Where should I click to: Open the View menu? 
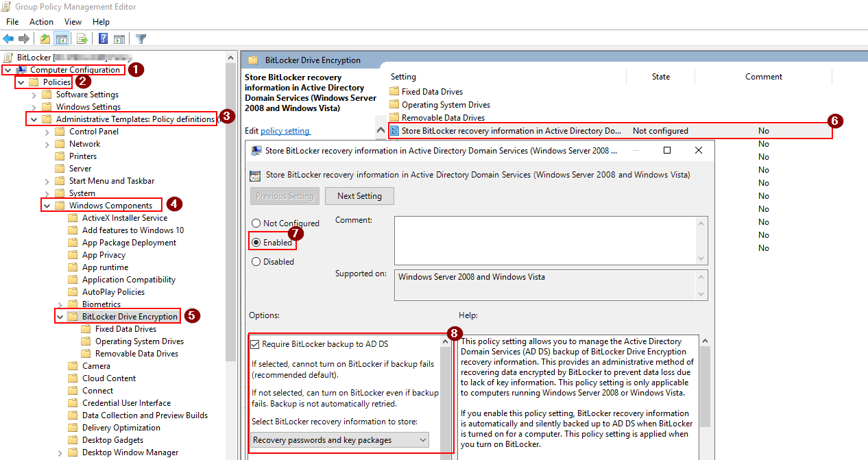73,21
